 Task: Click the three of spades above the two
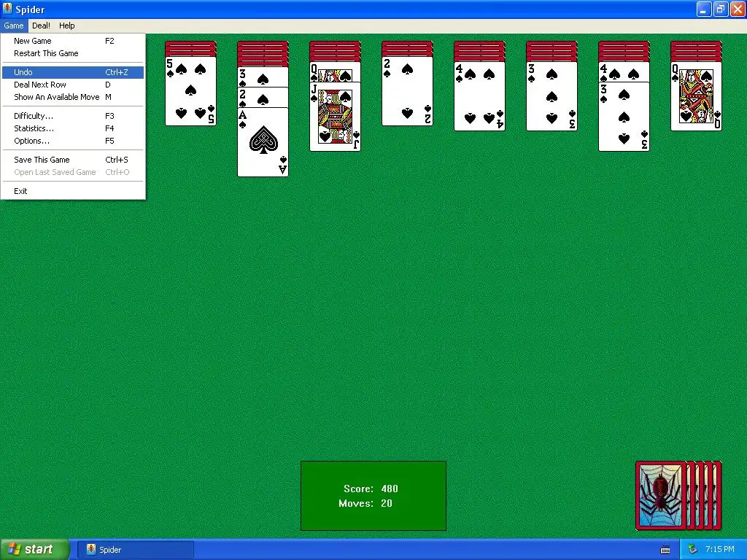click(263, 77)
